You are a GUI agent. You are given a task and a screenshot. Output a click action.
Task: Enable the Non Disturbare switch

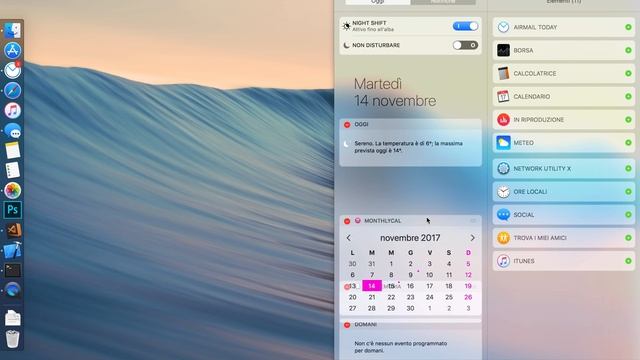(x=465, y=45)
